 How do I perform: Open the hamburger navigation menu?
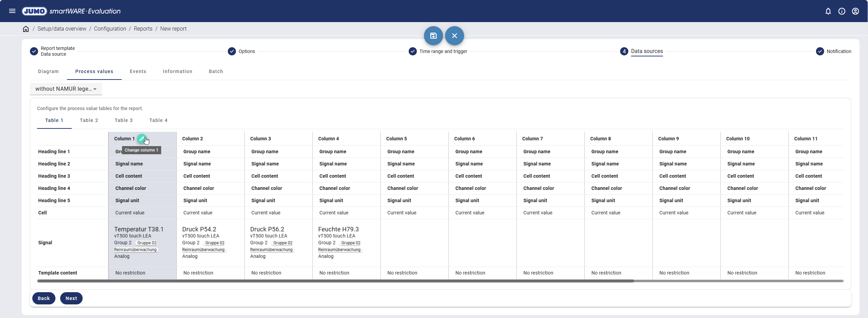click(x=12, y=11)
